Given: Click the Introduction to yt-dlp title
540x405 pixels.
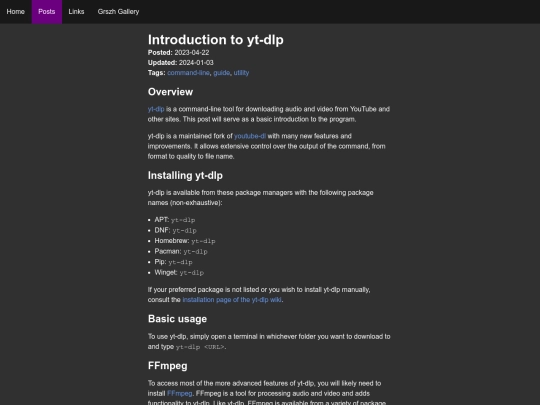Looking at the screenshot, I should coord(216,40).
